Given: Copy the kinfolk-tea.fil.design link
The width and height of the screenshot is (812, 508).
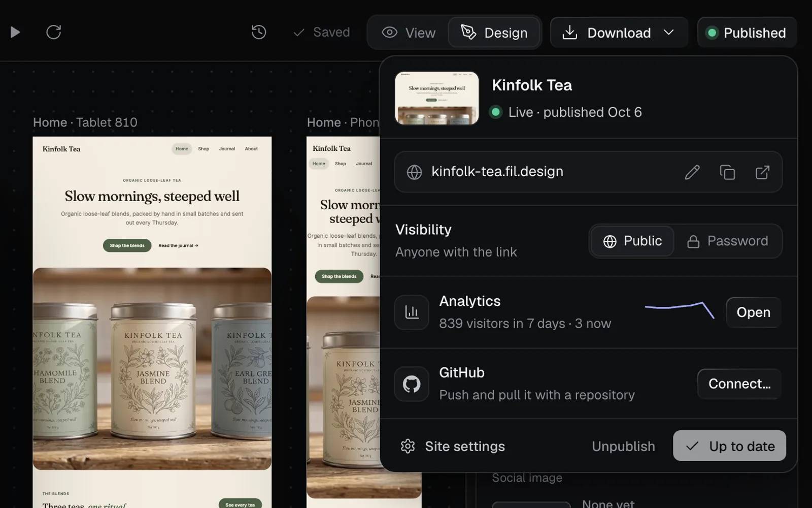Looking at the screenshot, I should [727, 172].
